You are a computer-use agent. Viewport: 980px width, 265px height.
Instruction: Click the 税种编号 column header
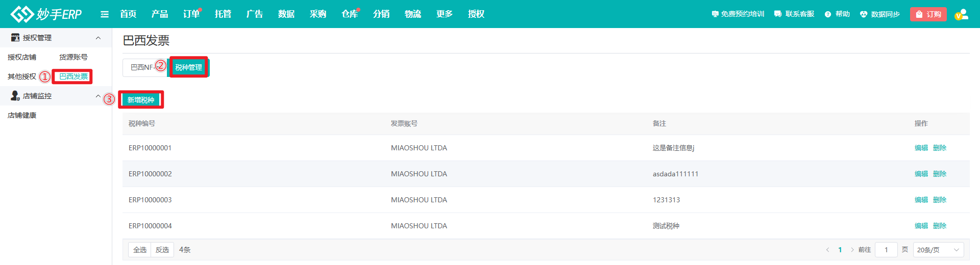[x=142, y=123]
